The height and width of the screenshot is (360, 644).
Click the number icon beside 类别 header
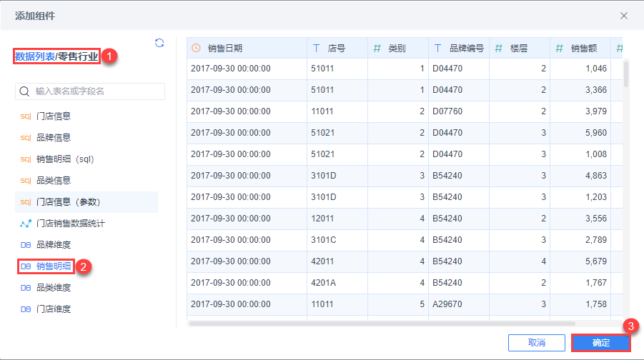click(377, 49)
